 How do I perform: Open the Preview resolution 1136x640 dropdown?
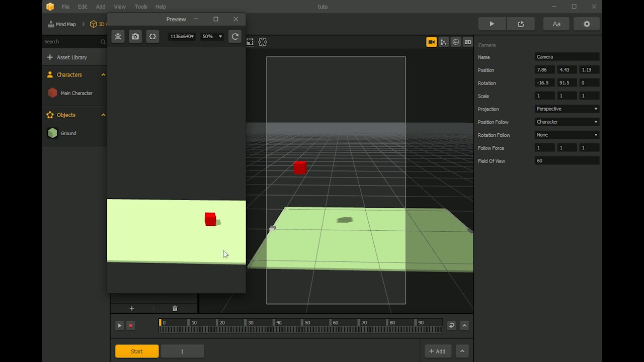pyautogui.click(x=182, y=36)
